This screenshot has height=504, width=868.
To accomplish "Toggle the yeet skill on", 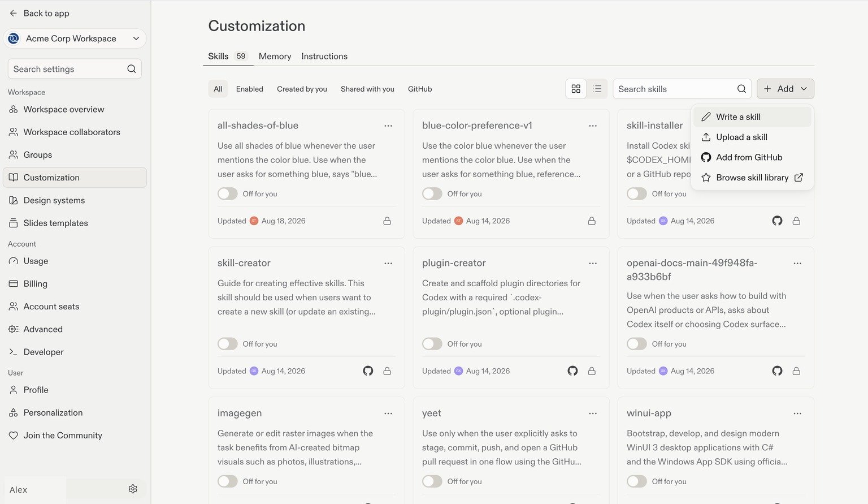I will pos(432,481).
